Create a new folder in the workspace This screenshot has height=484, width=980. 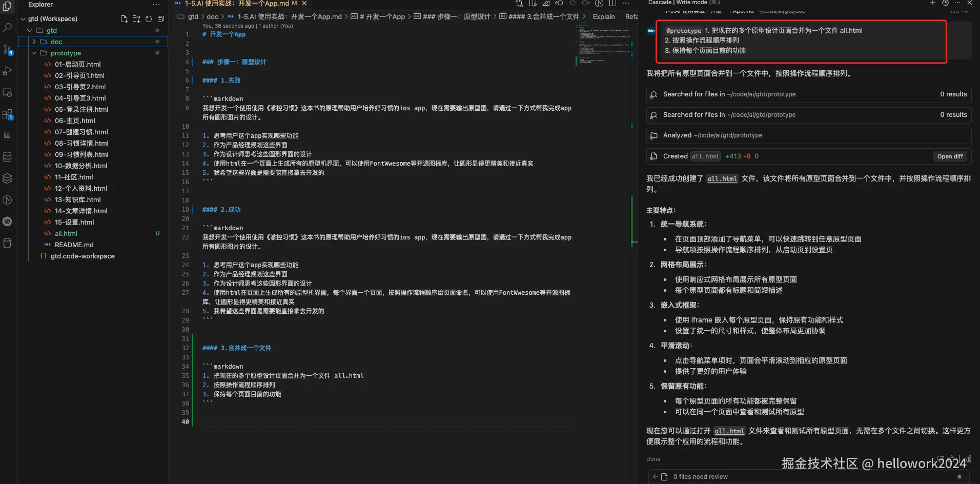pos(136,19)
